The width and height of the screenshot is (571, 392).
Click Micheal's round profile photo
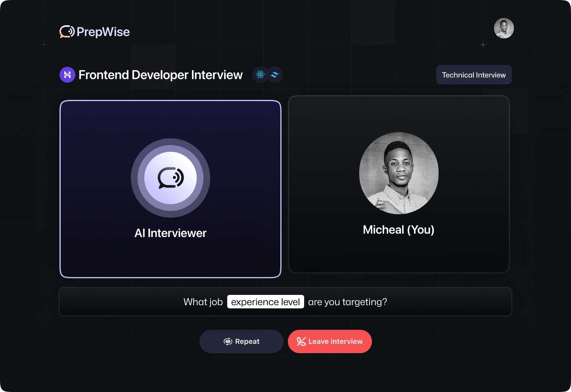click(x=399, y=173)
